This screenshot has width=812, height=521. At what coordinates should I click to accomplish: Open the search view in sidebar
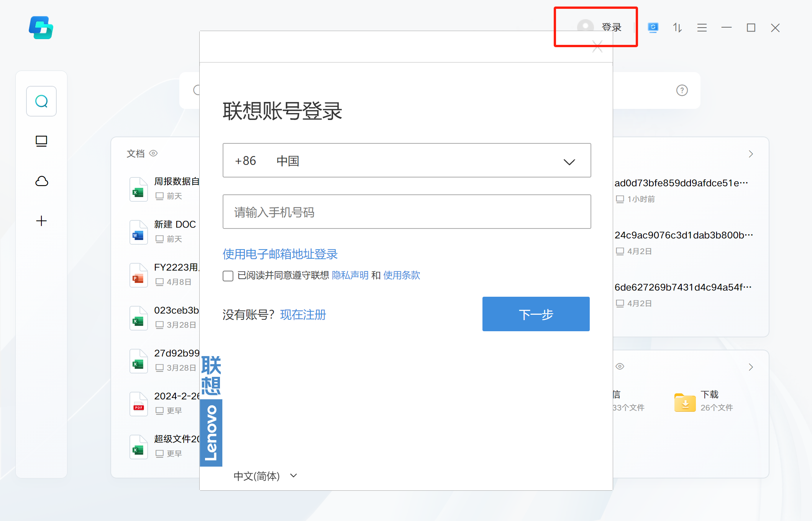pos(41,101)
